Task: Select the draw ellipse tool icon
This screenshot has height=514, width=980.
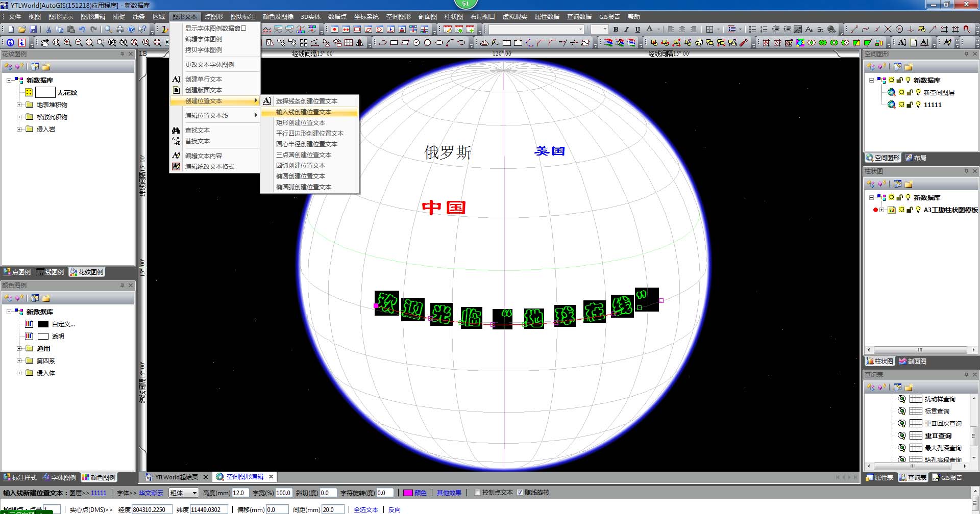Action: (439, 43)
